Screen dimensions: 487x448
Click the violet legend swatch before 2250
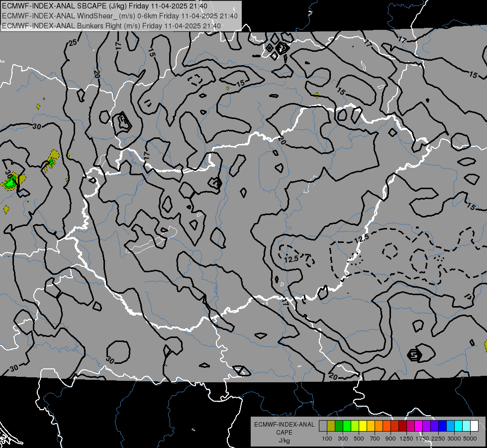coord(434,426)
